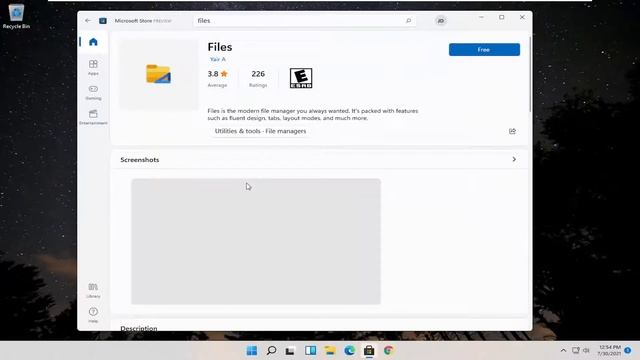
Task: Click the Microsoft Store logo icon
Action: [x=103, y=20]
